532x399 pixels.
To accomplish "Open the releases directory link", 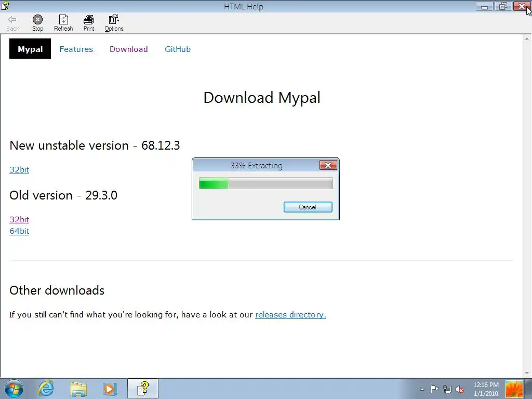I will click(x=290, y=314).
